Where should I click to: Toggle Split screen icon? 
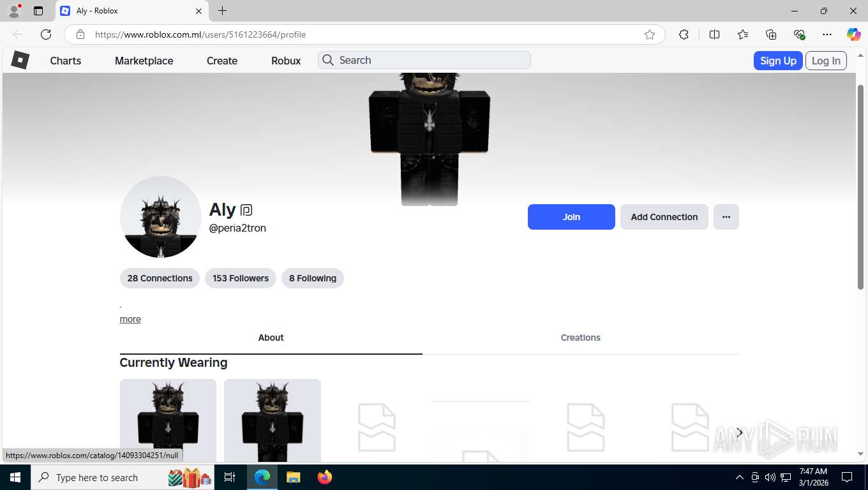pyautogui.click(x=714, y=34)
